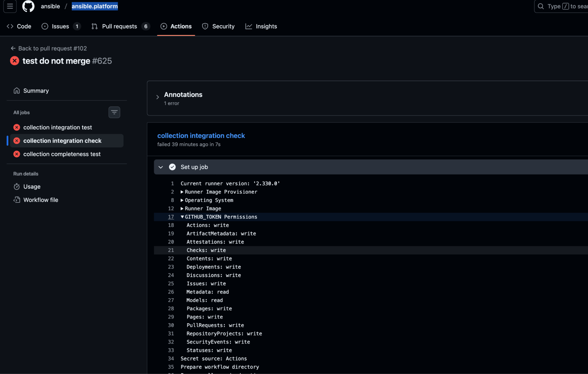The width and height of the screenshot is (588, 374).
Task: Open Usage stopwatch item
Action: (32, 187)
